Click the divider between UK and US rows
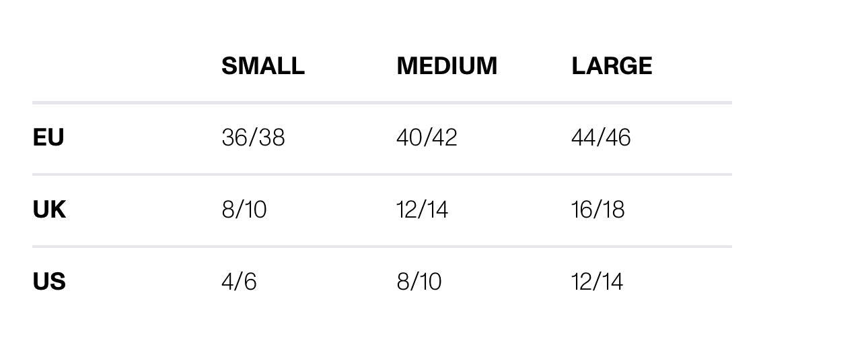868x349 pixels. (x=382, y=247)
